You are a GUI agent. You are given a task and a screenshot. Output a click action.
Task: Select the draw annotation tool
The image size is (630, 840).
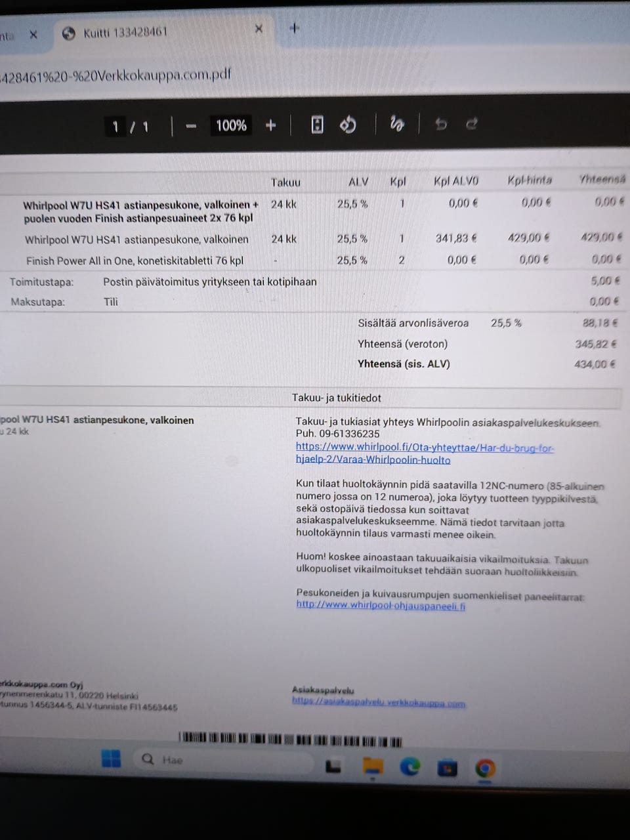[x=397, y=123]
